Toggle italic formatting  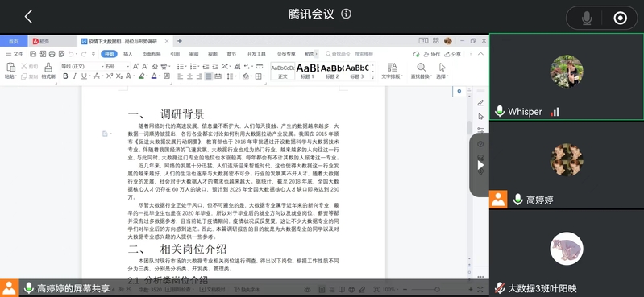coord(74,76)
